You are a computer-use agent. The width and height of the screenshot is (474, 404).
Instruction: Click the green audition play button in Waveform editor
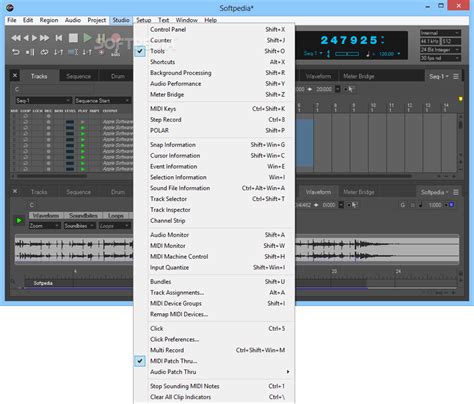click(x=19, y=220)
